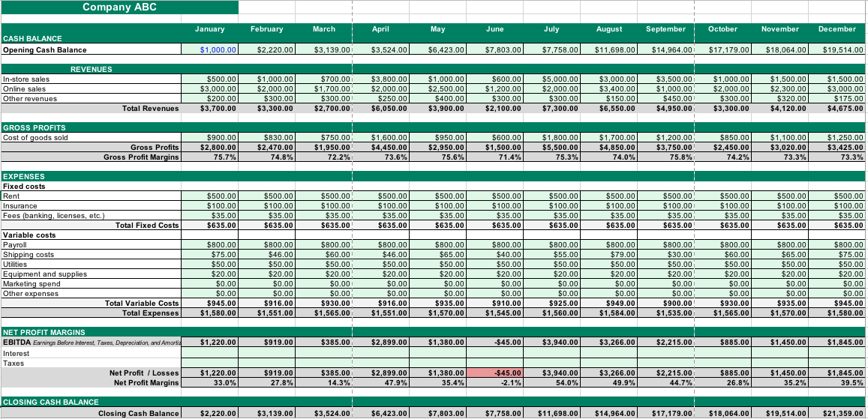Viewport: 868px width, 419px height.
Task: Click the empty January Taxes cell
Action: pos(210,364)
